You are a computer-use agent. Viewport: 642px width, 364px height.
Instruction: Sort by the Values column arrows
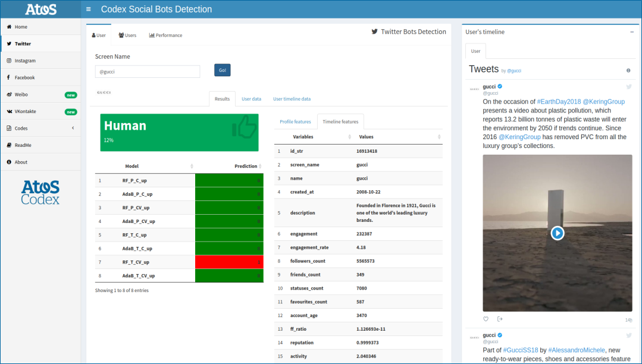[x=439, y=137]
